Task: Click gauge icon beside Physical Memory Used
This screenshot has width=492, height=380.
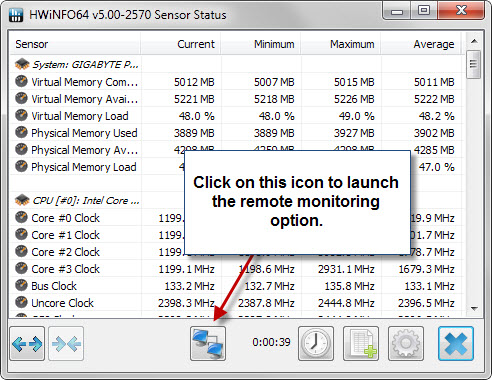Action: click(21, 132)
